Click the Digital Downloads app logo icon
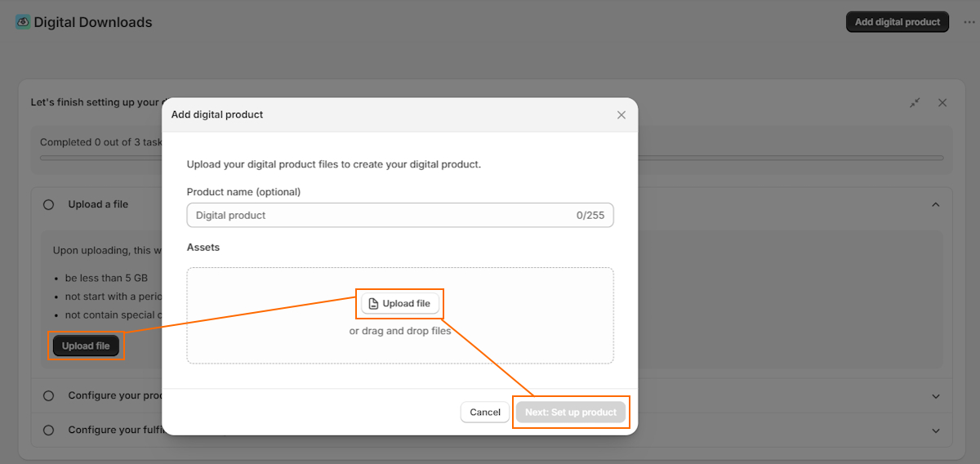The height and width of the screenshot is (464, 980). [23, 22]
